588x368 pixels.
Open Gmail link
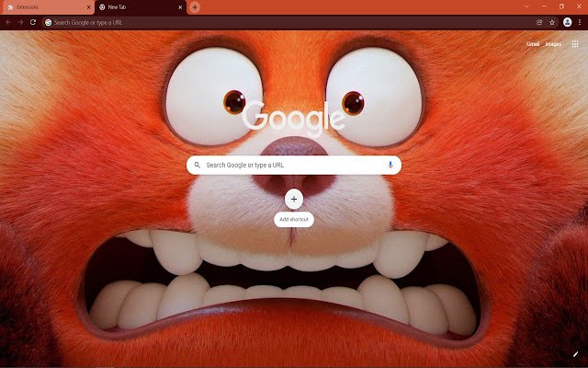533,44
